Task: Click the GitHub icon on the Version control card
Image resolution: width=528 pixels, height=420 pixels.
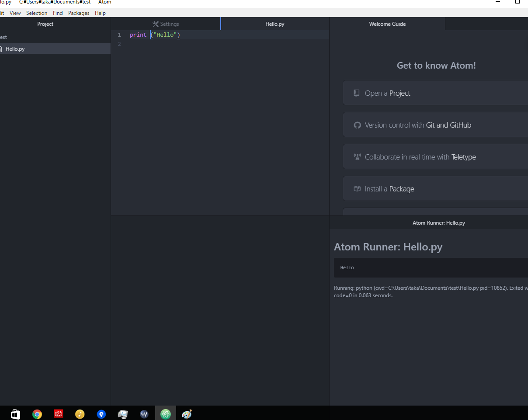Action: click(357, 125)
